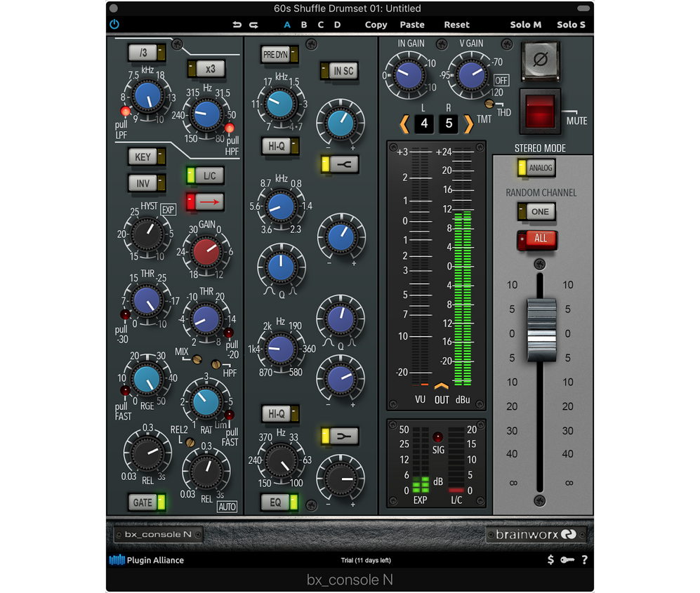Toggle the EQ enable button

280,502
